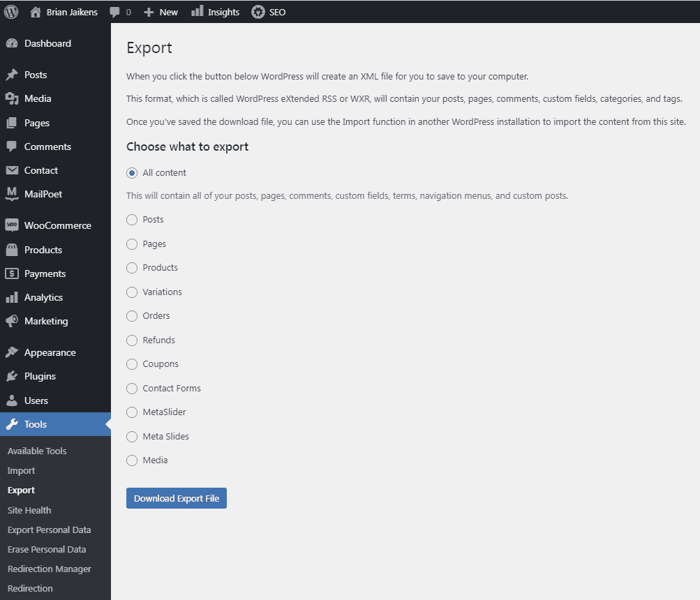
Task: Go to the Appearance menu label
Action: 50,353
